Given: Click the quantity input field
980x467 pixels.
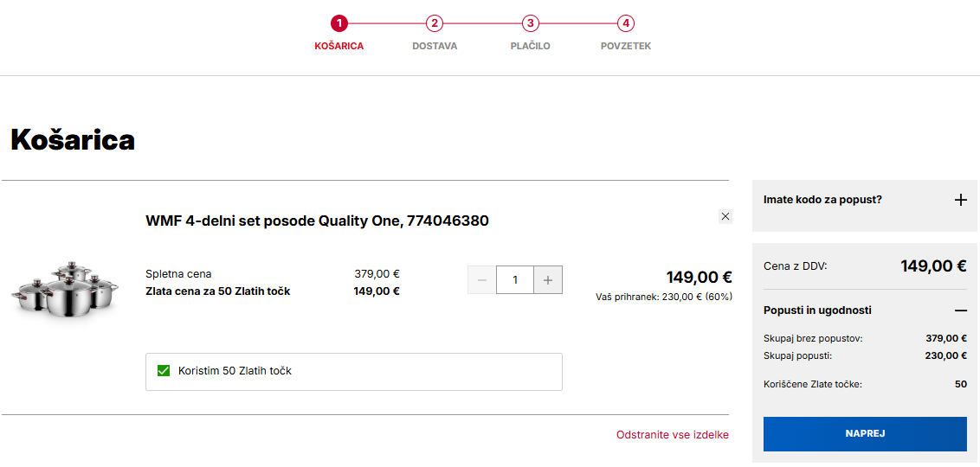Looking at the screenshot, I should click(x=515, y=280).
